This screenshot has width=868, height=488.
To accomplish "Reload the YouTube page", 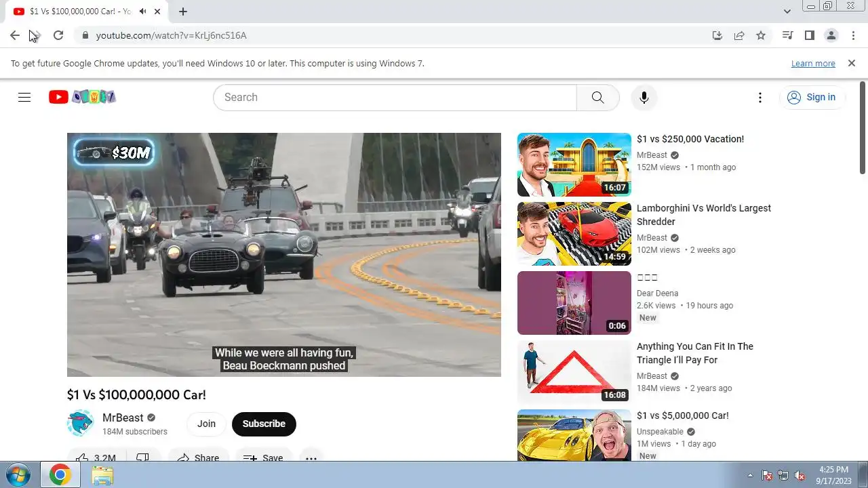I will [x=58, y=35].
